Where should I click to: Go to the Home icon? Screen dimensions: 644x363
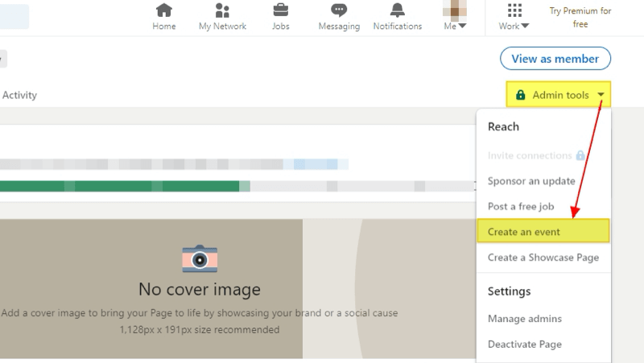(164, 10)
